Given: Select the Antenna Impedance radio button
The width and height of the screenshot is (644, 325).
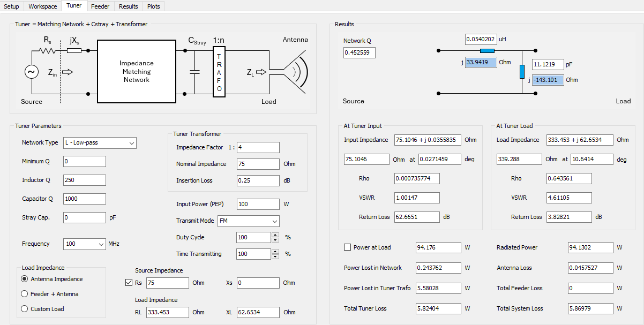Looking at the screenshot, I should [x=52, y=279].
